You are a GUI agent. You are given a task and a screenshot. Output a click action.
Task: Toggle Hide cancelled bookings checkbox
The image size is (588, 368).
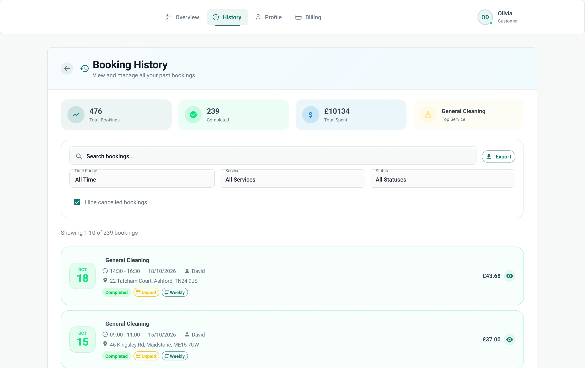(77, 202)
